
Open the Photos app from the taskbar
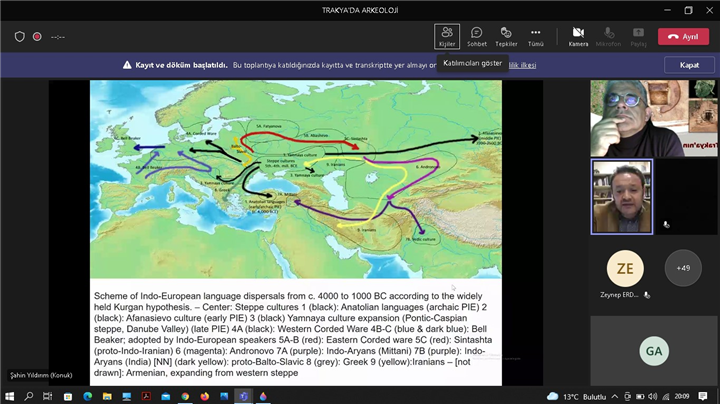224,396
